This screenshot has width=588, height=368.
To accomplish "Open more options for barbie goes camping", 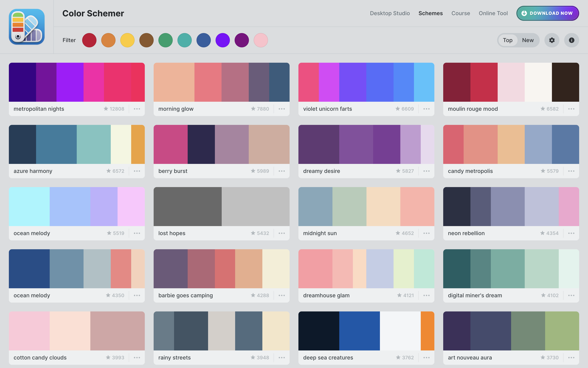I will 282,295.
